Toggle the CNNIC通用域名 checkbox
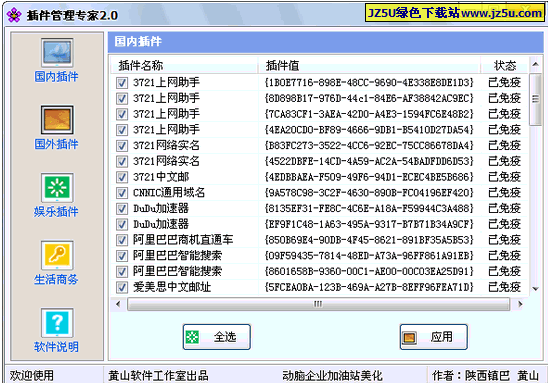 [122, 193]
